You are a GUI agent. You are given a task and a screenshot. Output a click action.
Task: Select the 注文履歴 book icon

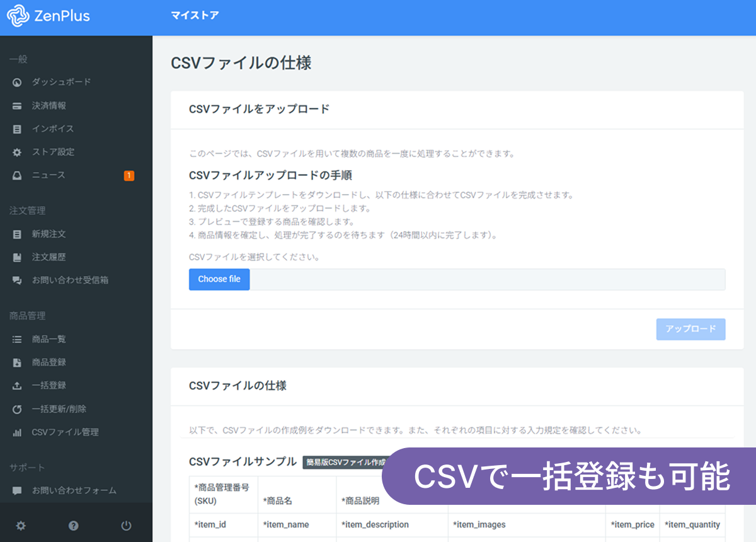click(x=17, y=258)
